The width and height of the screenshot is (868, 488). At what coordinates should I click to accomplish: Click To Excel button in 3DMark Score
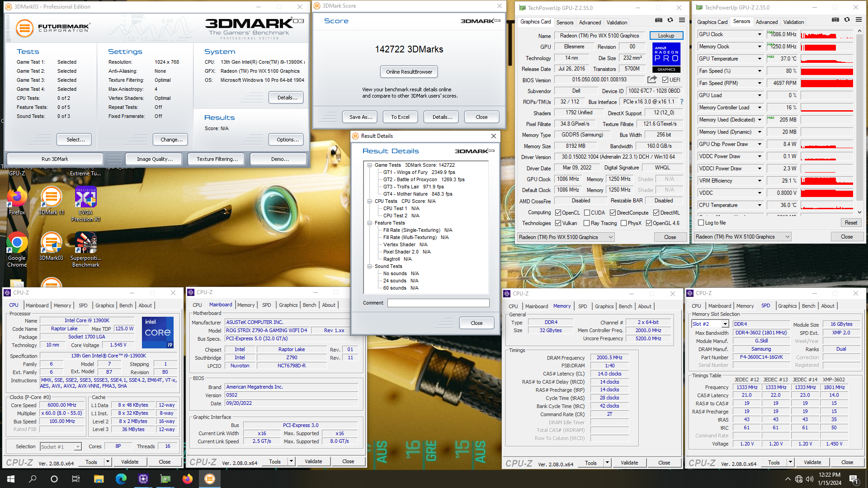(x=400, y=117)
